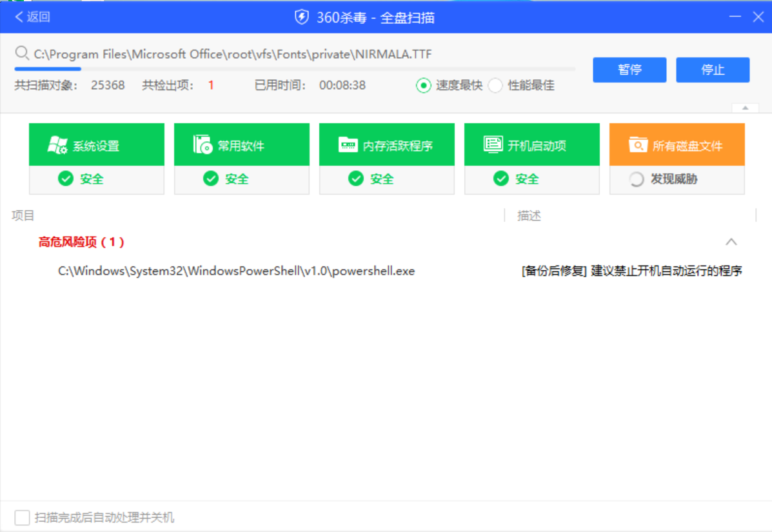The width and height of the screenshot is (772, 532).
Task: Click the 共检出项 count 1
Action: (x=211, y=85)
